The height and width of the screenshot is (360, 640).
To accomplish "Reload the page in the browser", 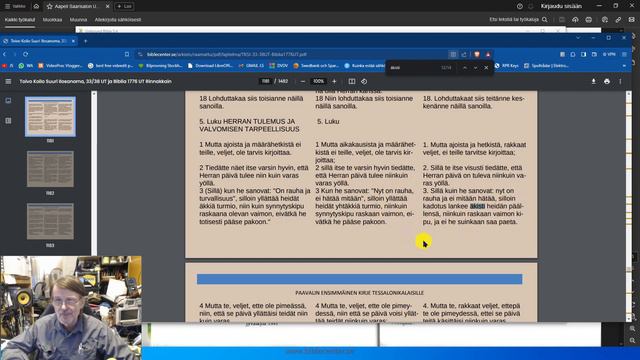I will click(x=25, y=54).
